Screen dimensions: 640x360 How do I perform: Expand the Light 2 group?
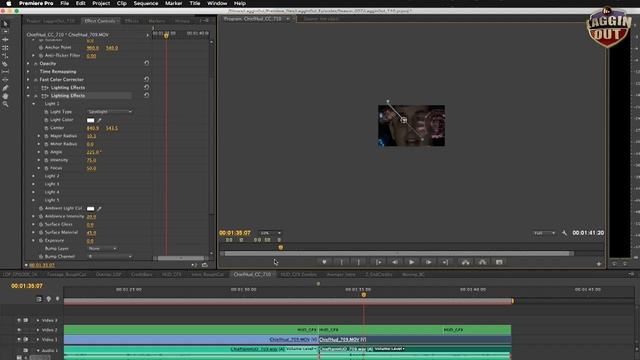coord(34,176)
